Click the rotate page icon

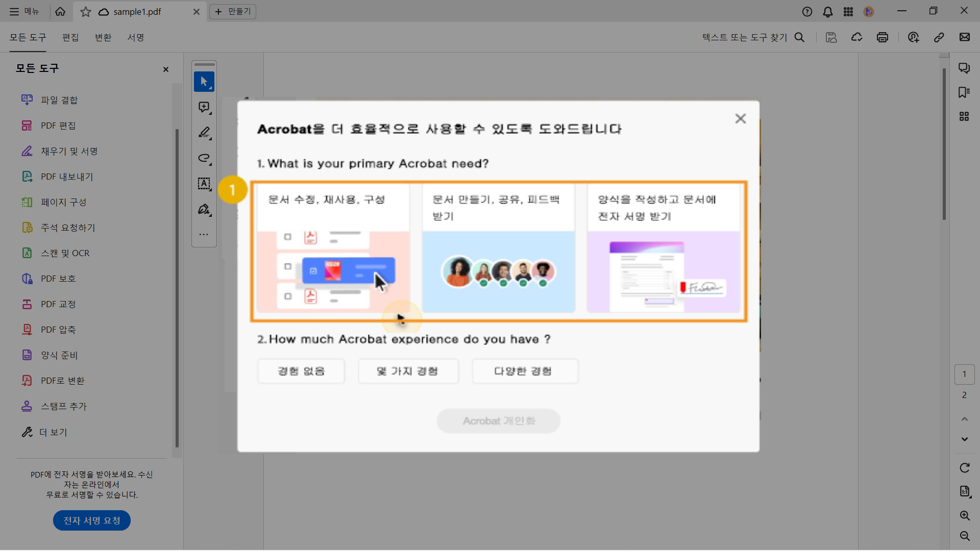pos(965,468)
